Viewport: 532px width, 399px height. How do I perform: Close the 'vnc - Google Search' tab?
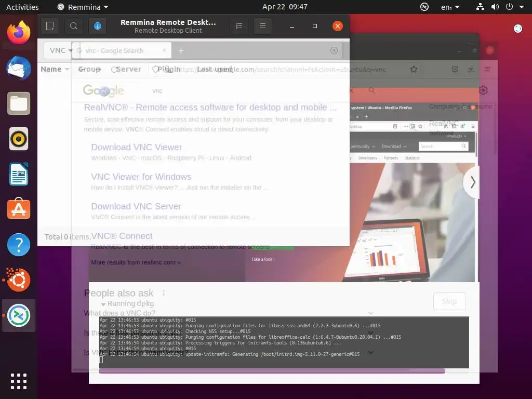click(164, 50)
